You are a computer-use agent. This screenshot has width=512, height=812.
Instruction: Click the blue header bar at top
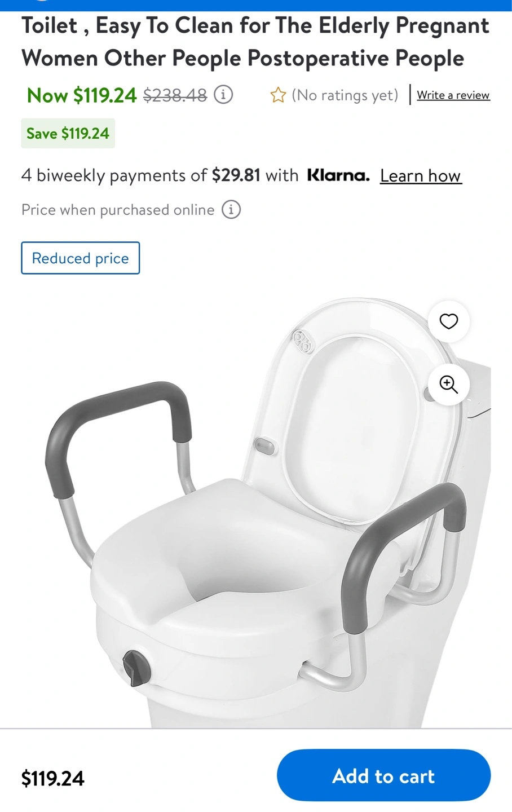pyautogui.click(x=256, y=5)
